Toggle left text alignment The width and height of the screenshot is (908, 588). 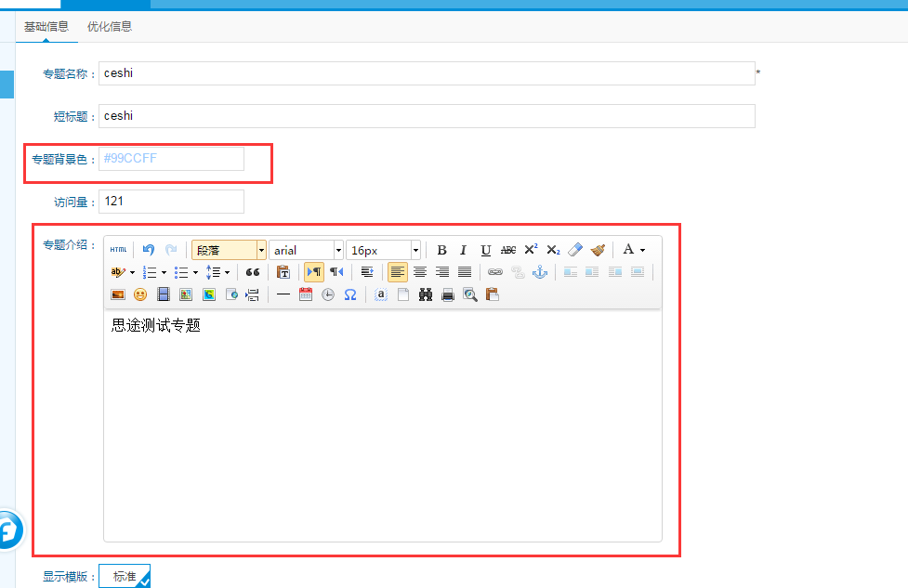click(x=398, y=272)
